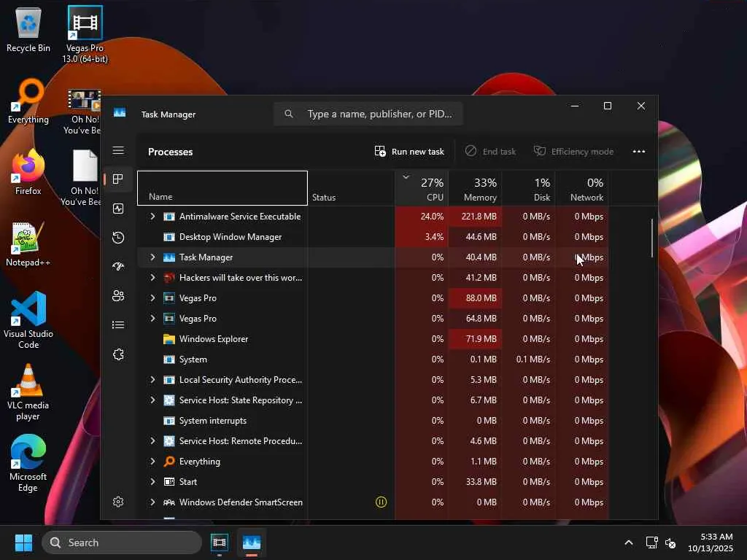Expand Service Host: State Repository row
Viewport: 747px width, 560px height.
click(x=152, y=400)
